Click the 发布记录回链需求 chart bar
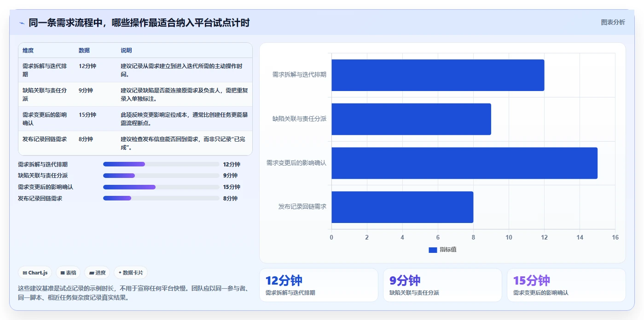The height and width of the screenshot is (320, 644). click(x=402, y=207)
